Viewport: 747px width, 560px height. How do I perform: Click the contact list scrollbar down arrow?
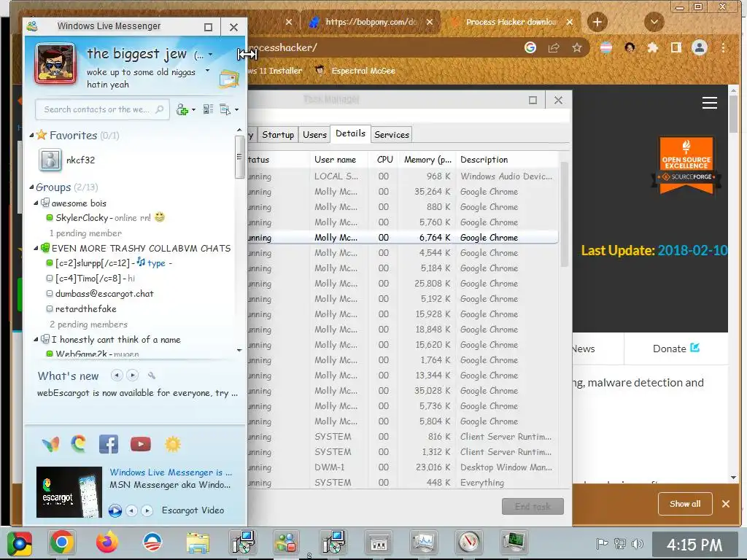[239, 351]
